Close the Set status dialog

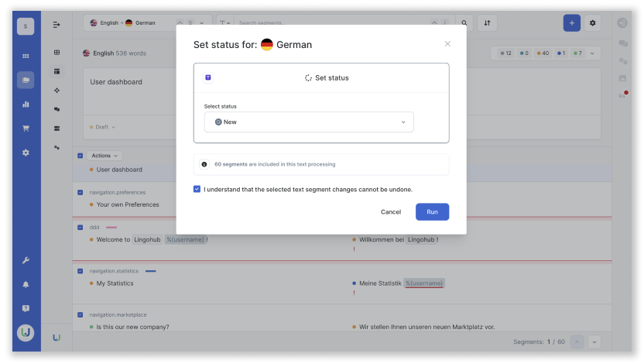tap(447, 43)
